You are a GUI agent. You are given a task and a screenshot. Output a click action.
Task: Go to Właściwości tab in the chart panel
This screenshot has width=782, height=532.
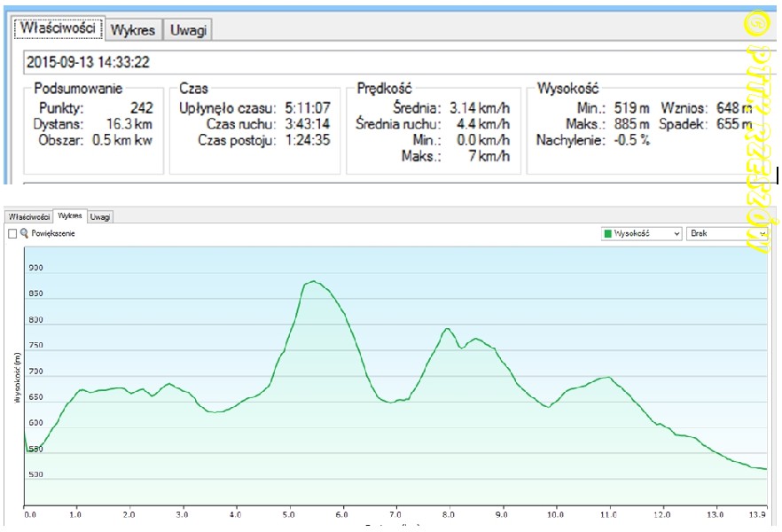pos(29,216)
